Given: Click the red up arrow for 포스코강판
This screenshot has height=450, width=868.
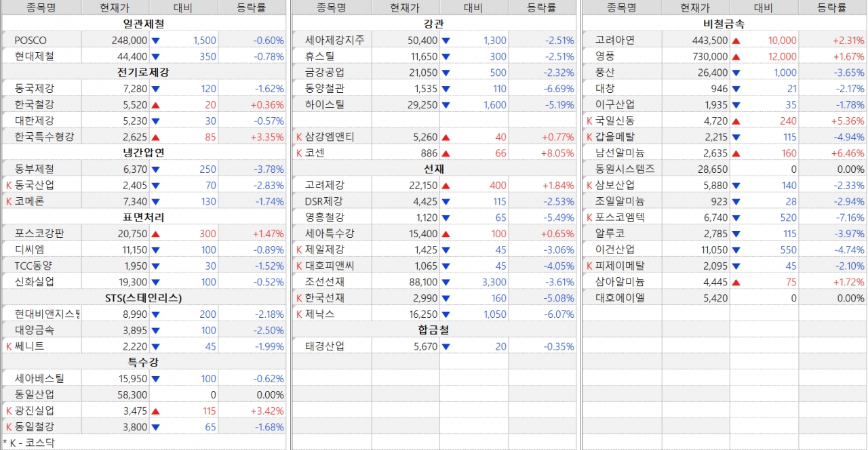Looking at the screenshot, I should click(155, 234).
